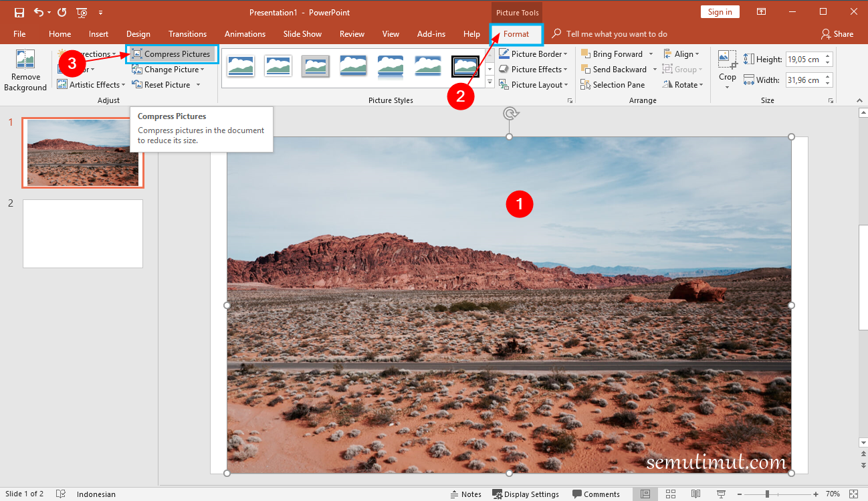This screenshot has width=868, height=501.
Task: Switch to Slide Sorter view
Action: pos(671,494)
